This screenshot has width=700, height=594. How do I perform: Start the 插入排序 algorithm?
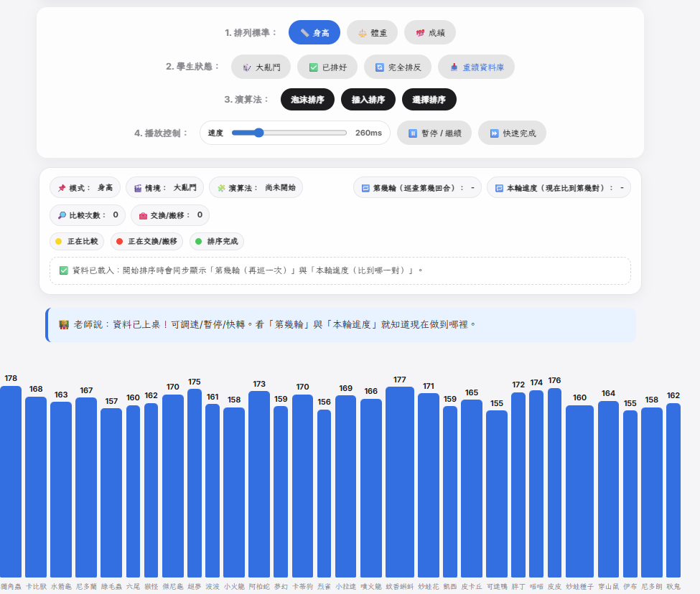point(368,100)
